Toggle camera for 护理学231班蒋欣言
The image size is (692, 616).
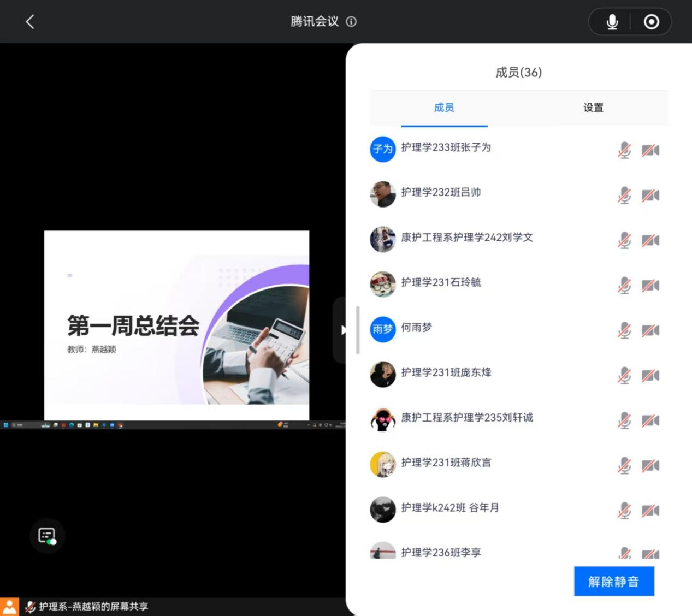(x=650, y=465)
